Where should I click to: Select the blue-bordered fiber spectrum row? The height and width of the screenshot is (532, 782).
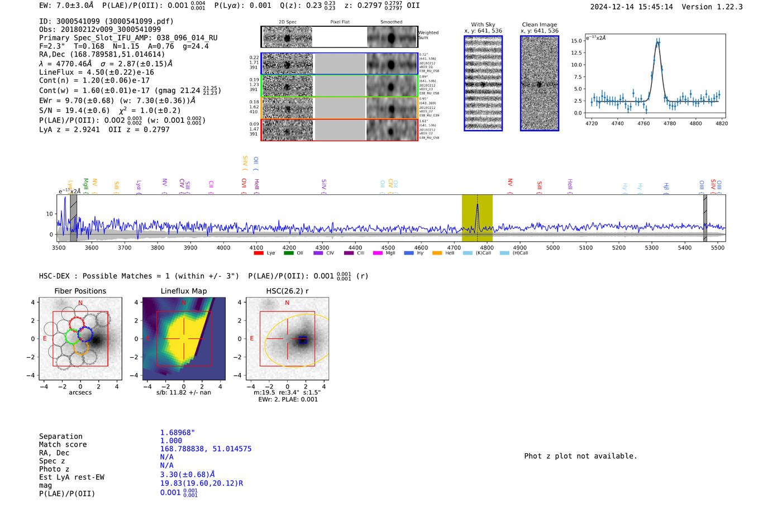[339, 64]
